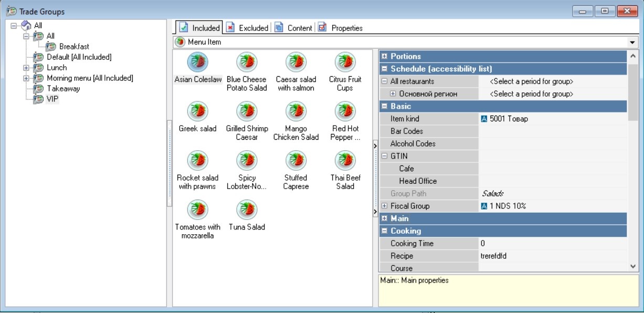The width and height of the screenshot is (644, 313).
Task: Select the Takeaway trade group
Action: click(x=63, y=89)
